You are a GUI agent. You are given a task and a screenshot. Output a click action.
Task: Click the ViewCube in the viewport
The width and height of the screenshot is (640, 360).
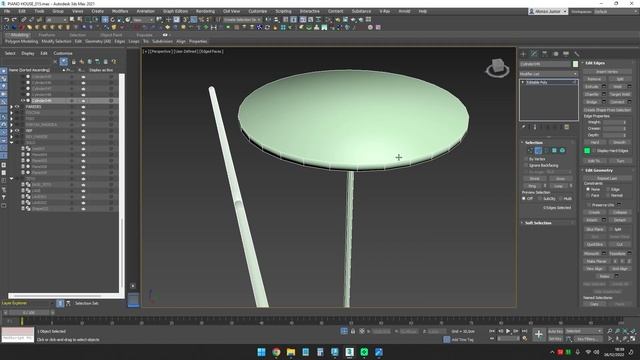click(x=497, y=67)
